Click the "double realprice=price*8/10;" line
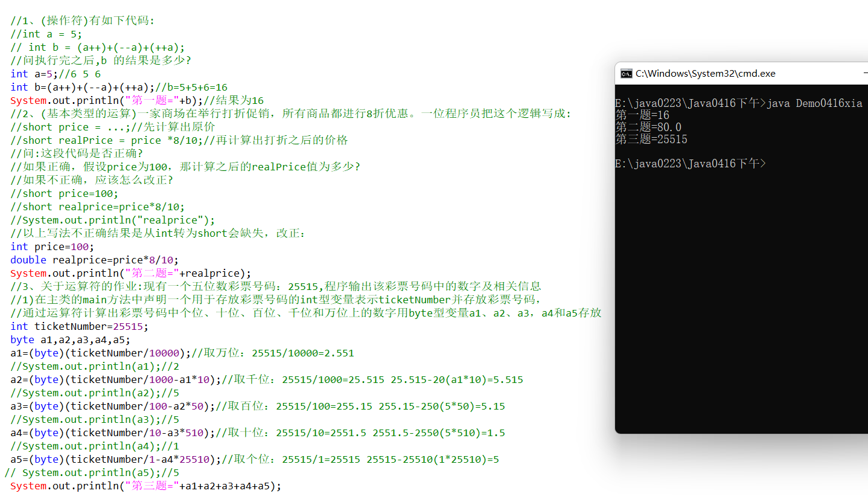The image size is (868, 502). (x=95, y=260)
